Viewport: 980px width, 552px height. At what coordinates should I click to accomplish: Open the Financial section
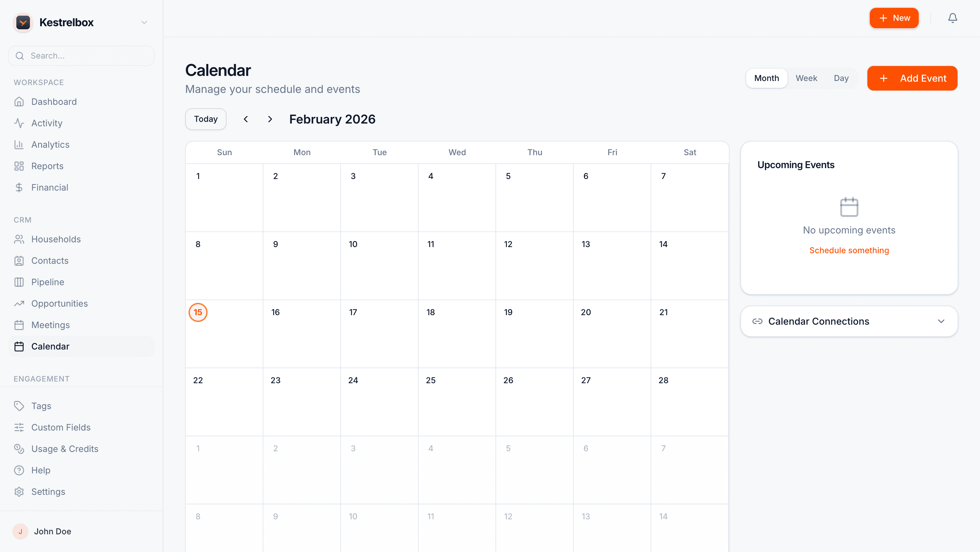click(49, 187)
